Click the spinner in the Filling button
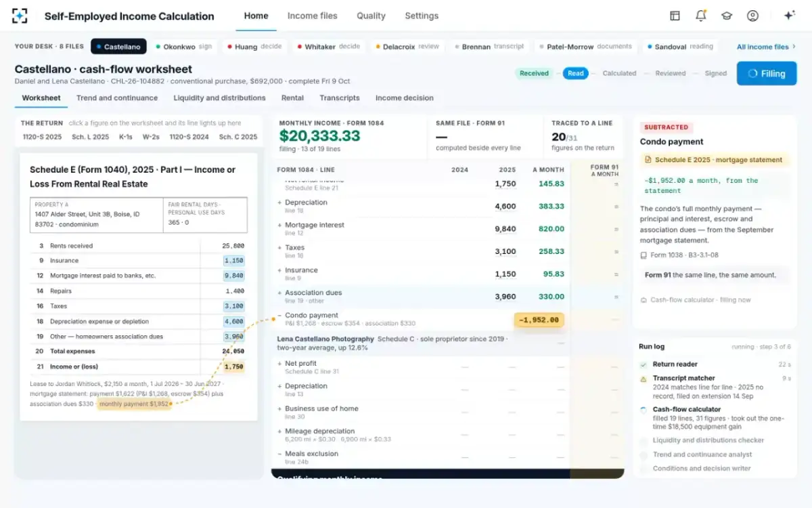 (753, 74)
